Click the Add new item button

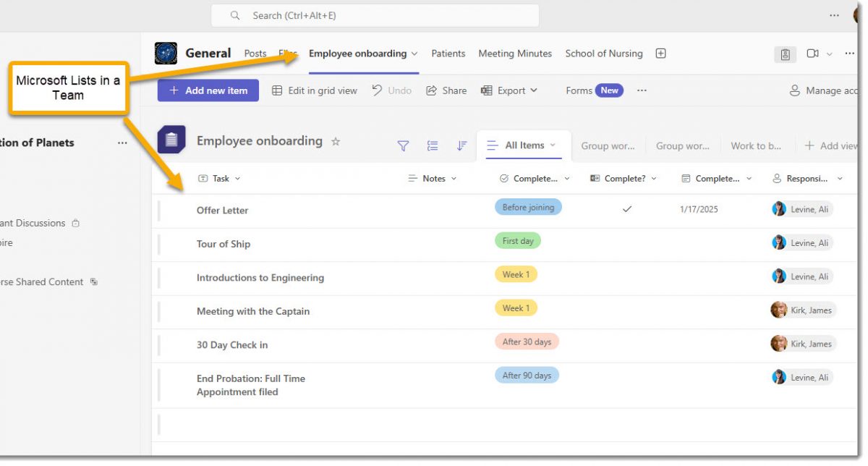pyautogui.click(x=208, y=90)
